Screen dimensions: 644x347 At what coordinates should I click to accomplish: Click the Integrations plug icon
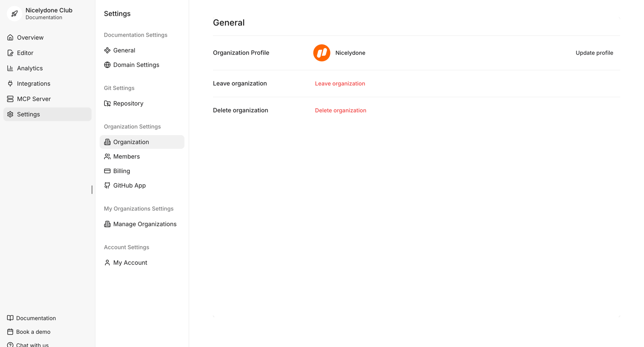click(x=10, y=84)
